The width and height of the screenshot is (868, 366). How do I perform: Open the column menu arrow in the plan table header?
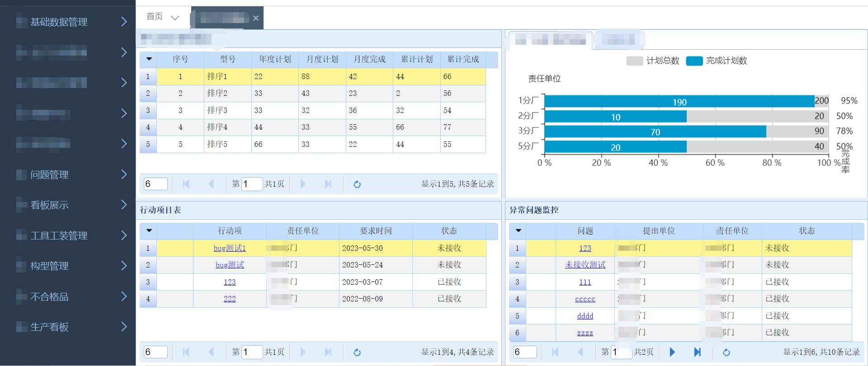click(x=149, y=59)
